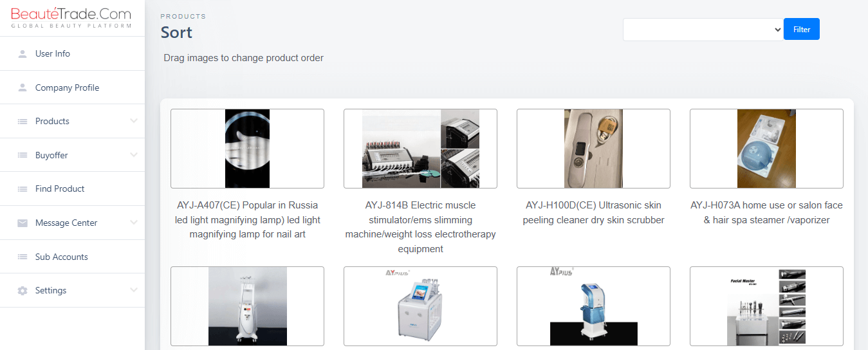
Task: Expand the Buyoffer submenu chevron
Action: pyautogui.click(x=134, y=155)
